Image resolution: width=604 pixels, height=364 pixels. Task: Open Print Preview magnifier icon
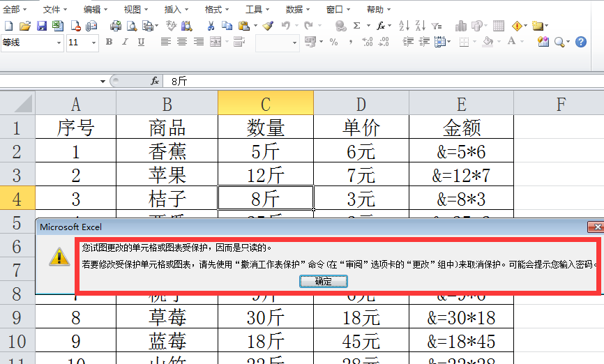pyautogui.click(x=132, y=26)
